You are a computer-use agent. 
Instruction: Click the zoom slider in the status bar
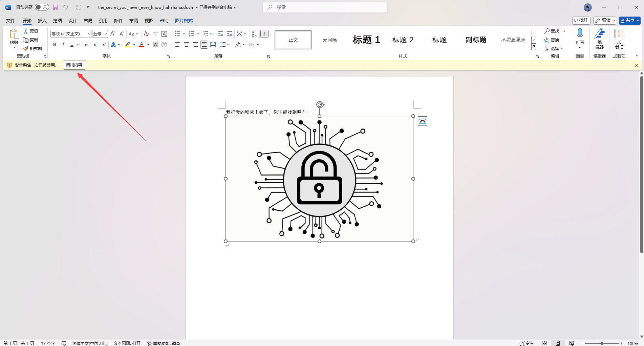(x=602, y=343)
